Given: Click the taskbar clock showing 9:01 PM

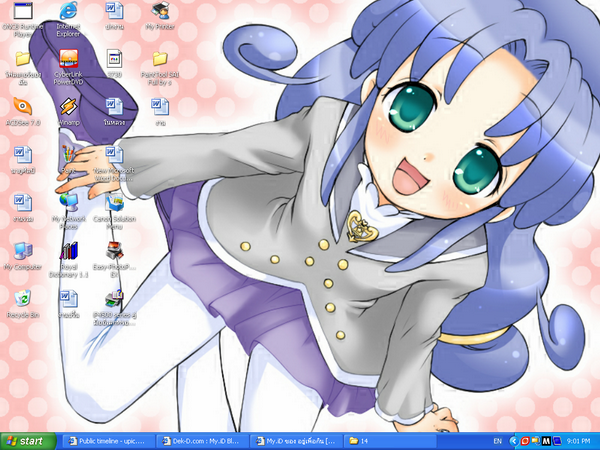Looking at the screenshot, I should pyautogui.click(x=578, y=441).
